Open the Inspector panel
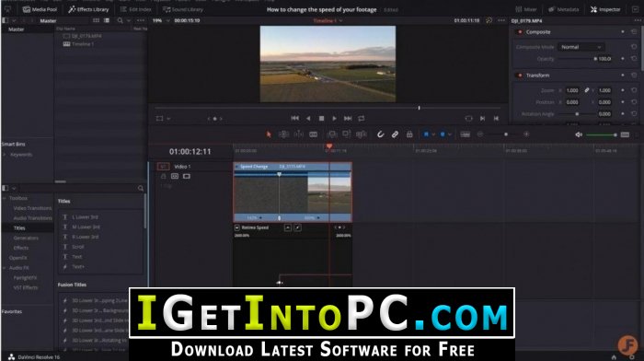Image resolution: width=644 pixels, height=361 pixels. click(605, 9)
